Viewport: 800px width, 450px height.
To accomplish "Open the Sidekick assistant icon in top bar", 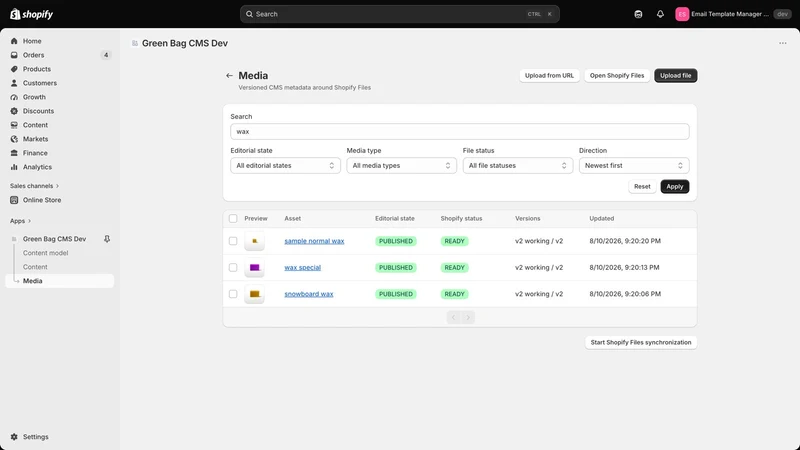I will click(638, 14).
